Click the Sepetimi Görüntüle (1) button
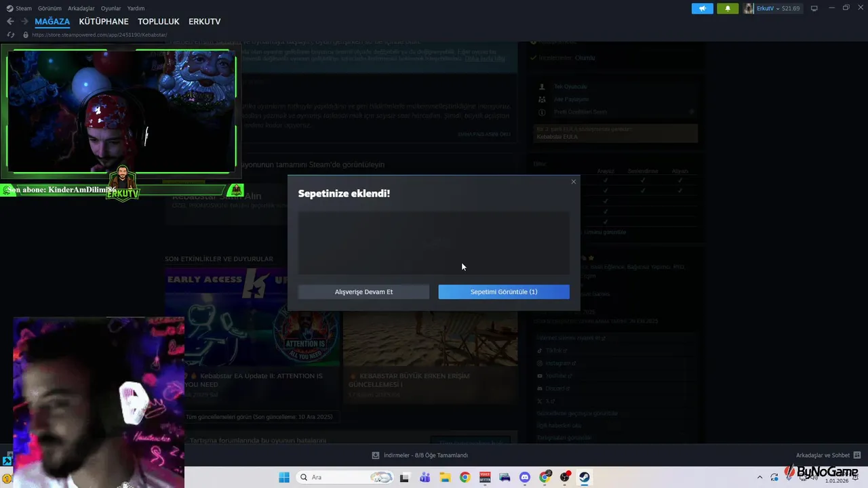Screen dimensions: 868x488 [x=504, y=291]
